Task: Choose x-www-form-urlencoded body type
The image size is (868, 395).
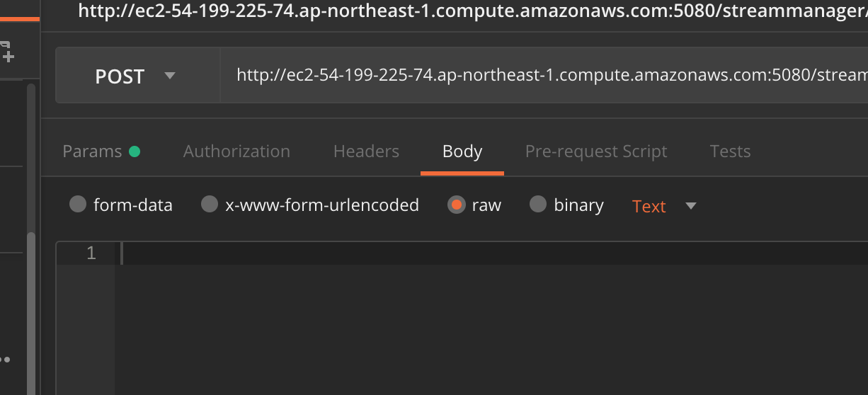Action: 310,205
